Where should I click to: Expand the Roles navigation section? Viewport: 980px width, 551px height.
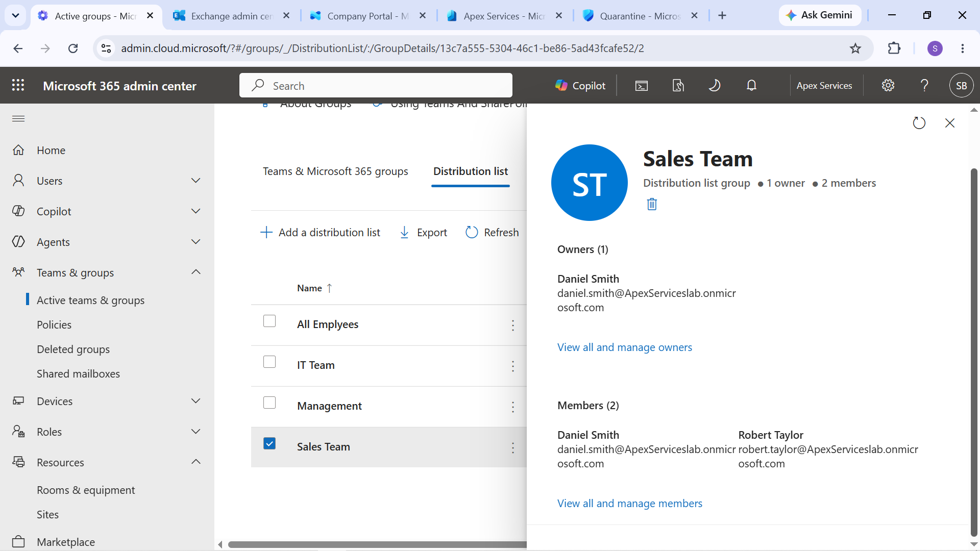(196, 432)
